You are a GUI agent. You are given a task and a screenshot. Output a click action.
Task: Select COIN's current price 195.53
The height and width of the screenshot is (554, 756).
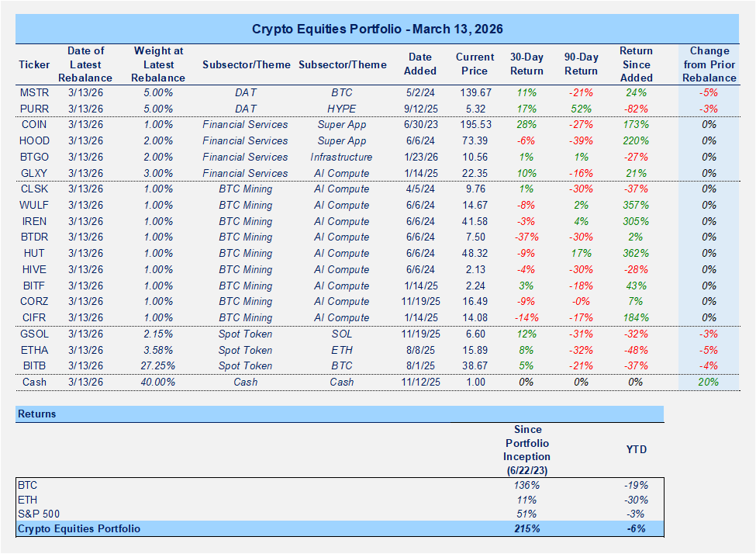coord(475,125)
